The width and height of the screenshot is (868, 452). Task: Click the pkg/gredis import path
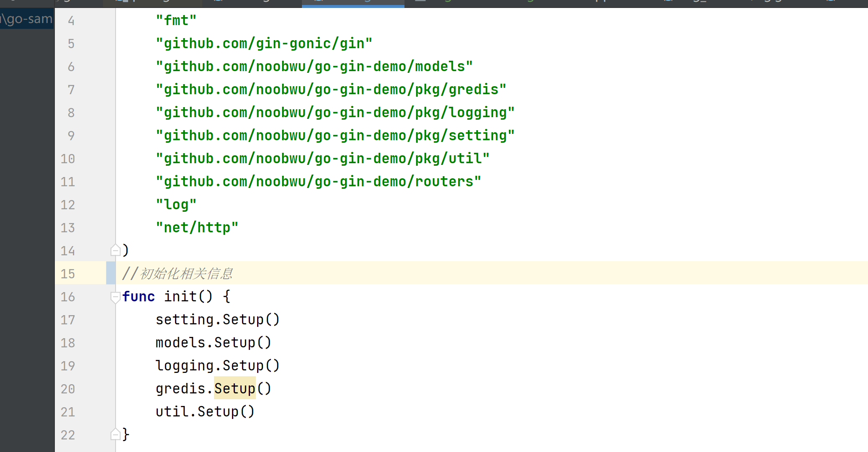coord(331,90)
